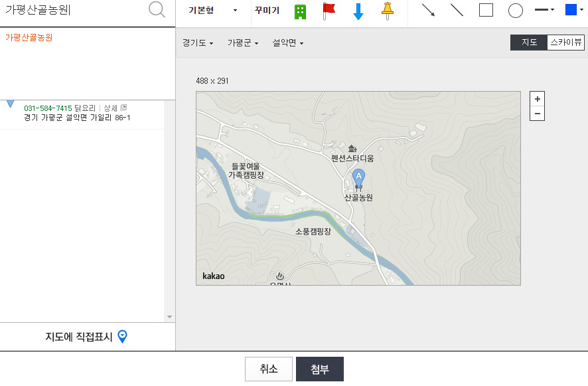
Task: Click the 첨부 attach button
Action: 320,369
